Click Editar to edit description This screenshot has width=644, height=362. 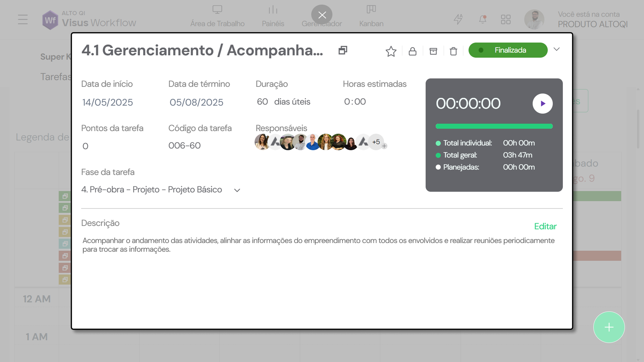point(545,226)
